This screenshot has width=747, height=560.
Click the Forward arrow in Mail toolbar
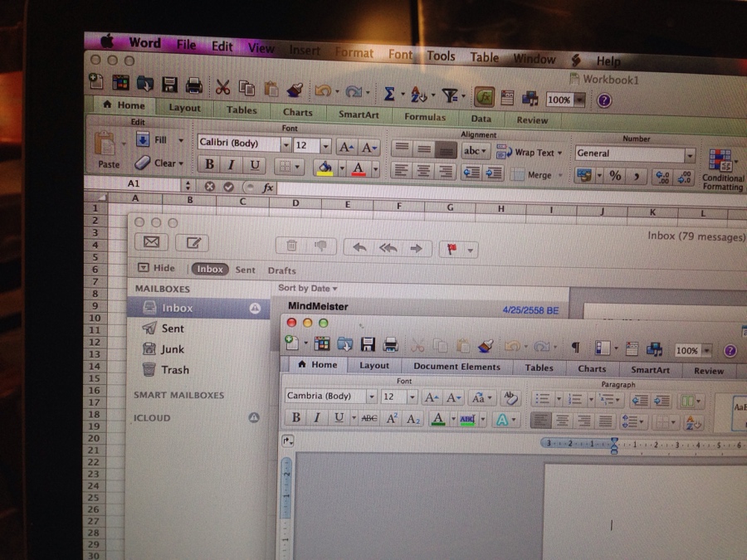click(417, 249)
